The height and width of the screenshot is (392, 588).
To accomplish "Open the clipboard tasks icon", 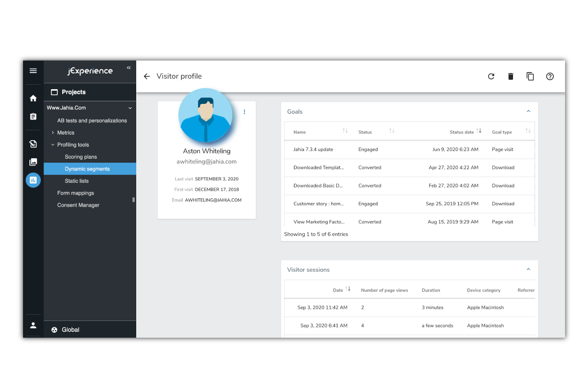I will [x=33, y=117].
